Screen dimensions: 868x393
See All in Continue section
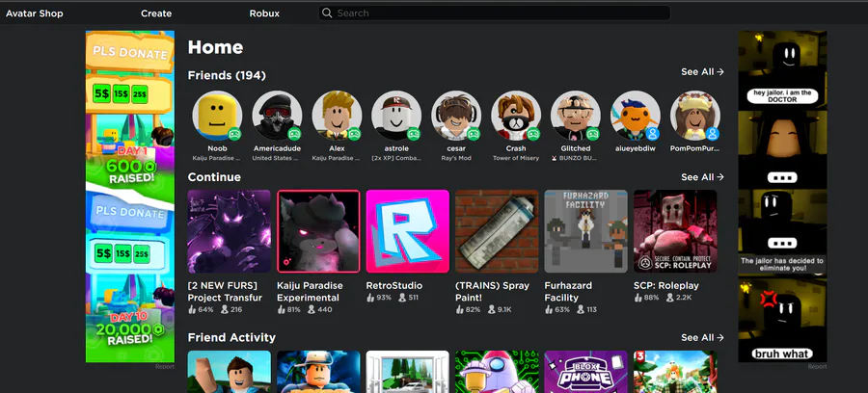coord(702,177)
